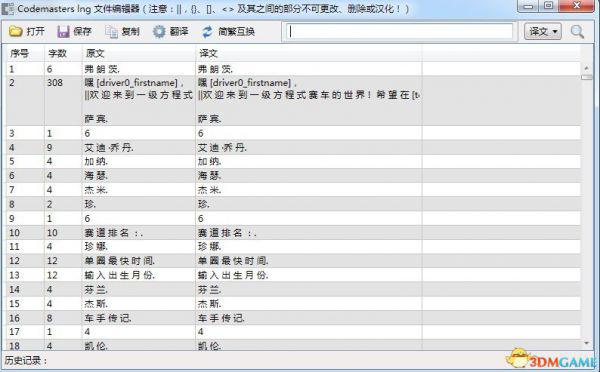Click the 简繁互换 conversion arrows icon
Viewport: 600px width, 372px height.
click(x=207, y=31)
